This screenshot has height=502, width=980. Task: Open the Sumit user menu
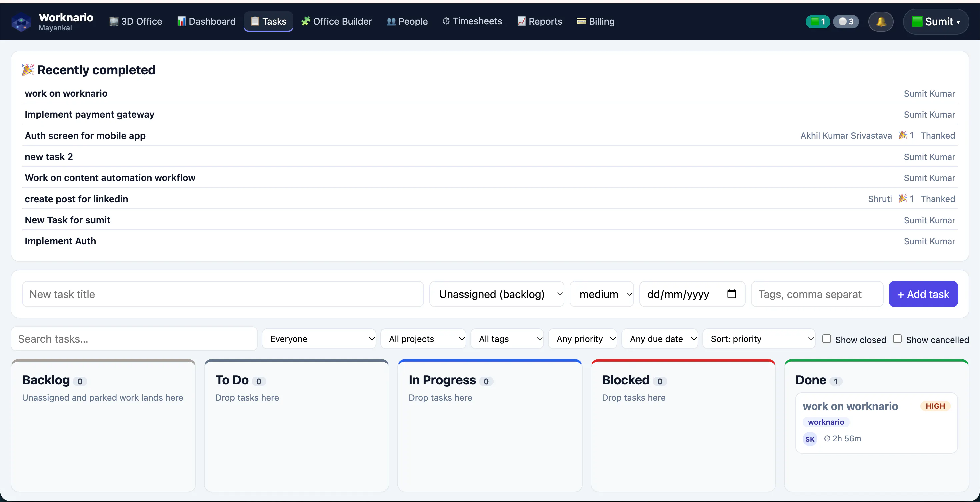[x=936, y=22]
